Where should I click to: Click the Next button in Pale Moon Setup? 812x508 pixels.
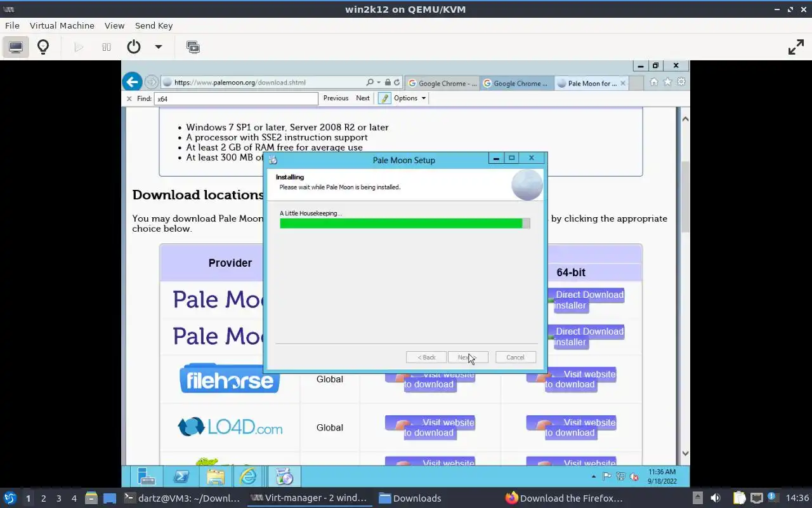coord(468,358)
